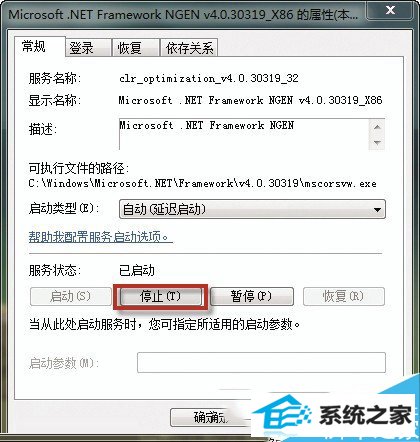420x442 pixels.
Task: Open the 启动类型 dropdown list
Action: tap(252, 209)
